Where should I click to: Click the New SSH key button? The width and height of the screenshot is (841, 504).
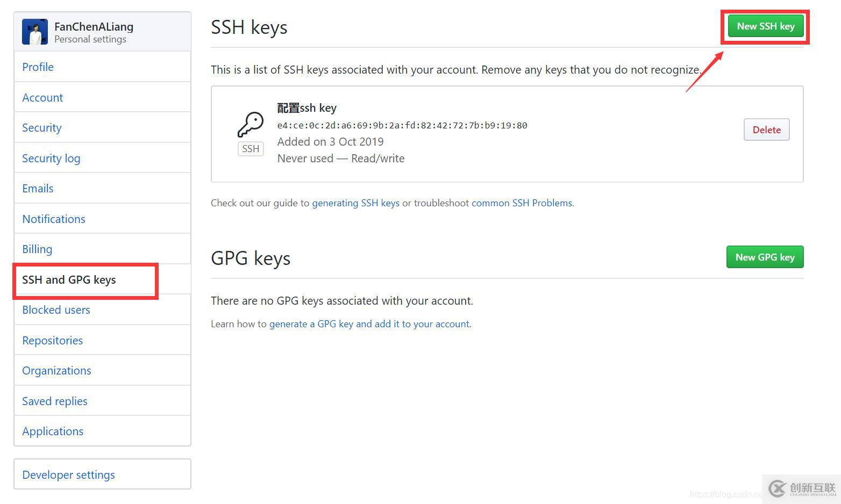point(765,26)
